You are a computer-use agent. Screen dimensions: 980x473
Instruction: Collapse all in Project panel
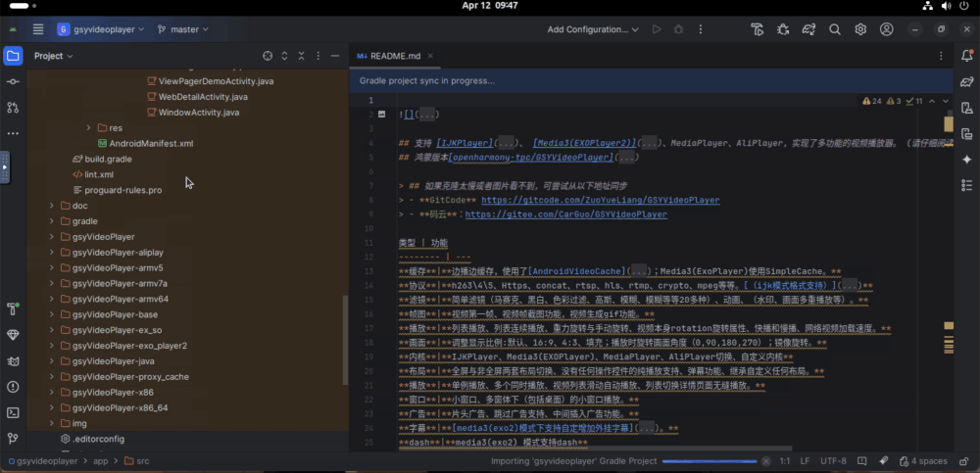pyautogui.click(x=301, y=56)
